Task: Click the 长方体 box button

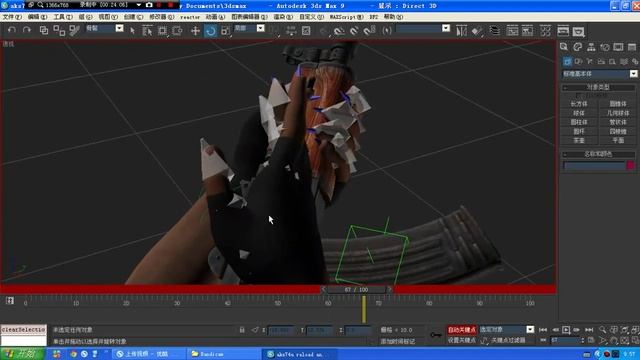Action: 579,104
